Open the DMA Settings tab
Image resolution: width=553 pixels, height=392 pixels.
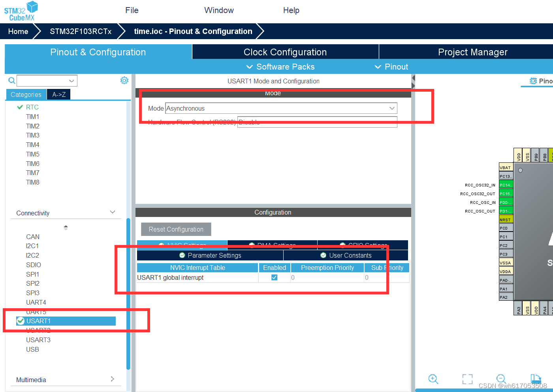tap(272, 245)
